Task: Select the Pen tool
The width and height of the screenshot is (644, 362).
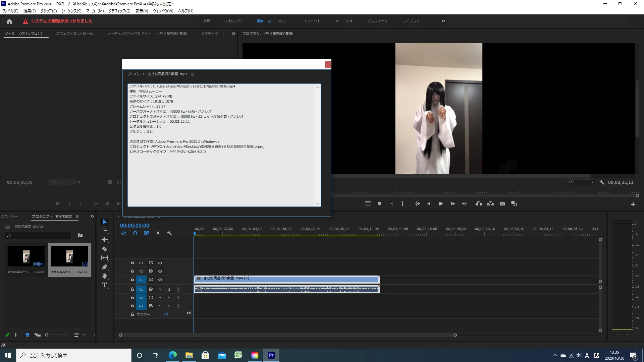Action: tap(105, 267)
